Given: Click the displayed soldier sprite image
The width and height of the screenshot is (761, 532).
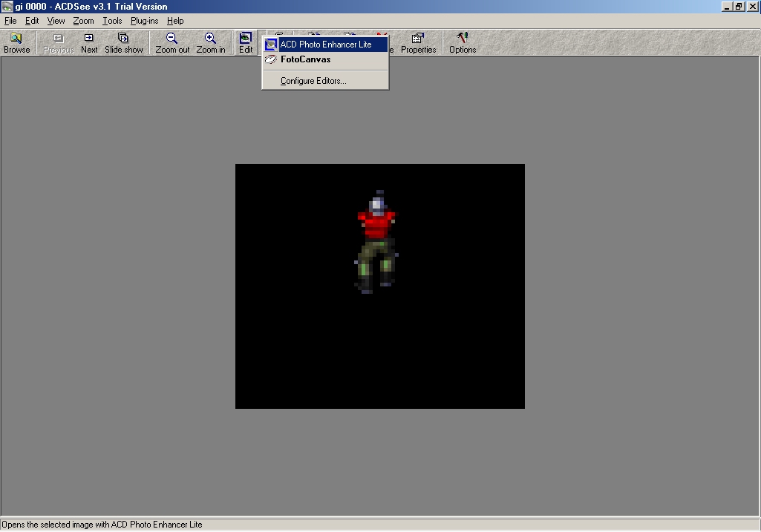Looking at the screenshot, I should [380, 286].
